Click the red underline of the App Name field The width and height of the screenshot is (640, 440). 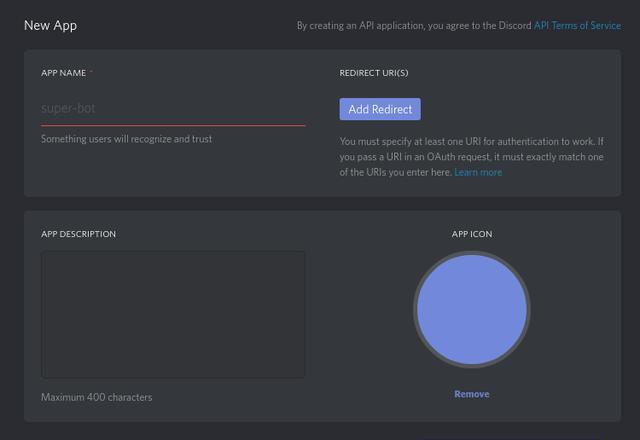click(x=173, y=125)
